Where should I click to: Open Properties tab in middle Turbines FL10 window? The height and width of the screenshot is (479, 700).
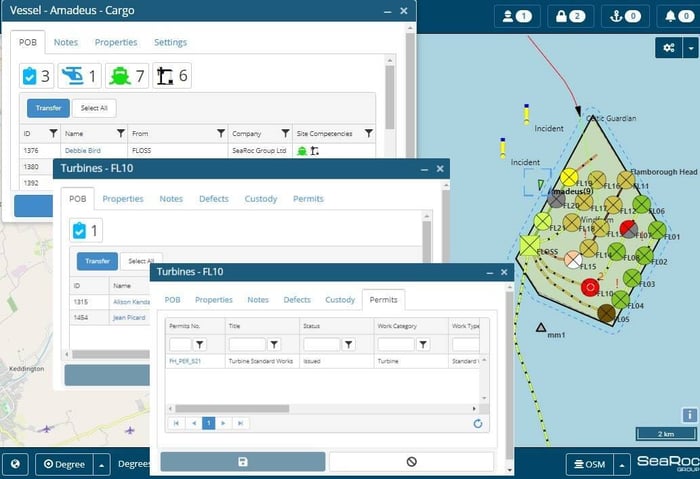[x=123, y=199]
